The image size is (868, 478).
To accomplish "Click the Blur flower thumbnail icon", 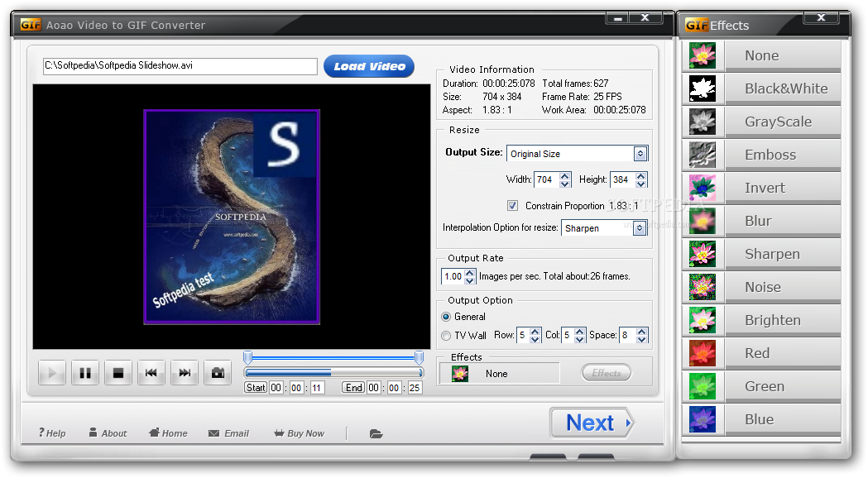I will pyautogui.click(x=703, y=221).
